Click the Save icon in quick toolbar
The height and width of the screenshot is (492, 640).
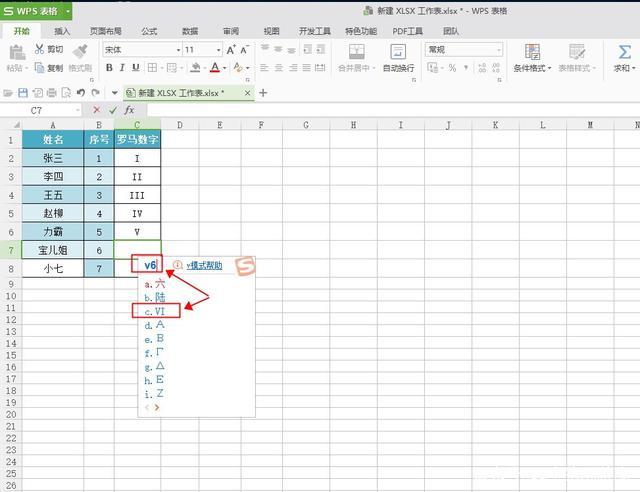[x=23, y=93]
